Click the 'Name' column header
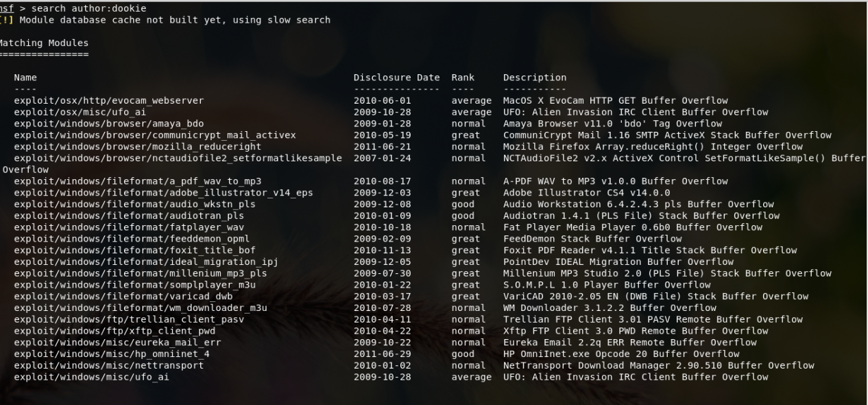Viewport: 868px width, 405px height. 25,78
